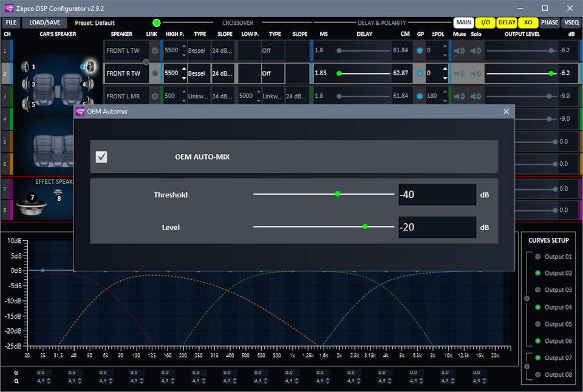Click the Level dB value field
The width and height of the screenshot is (583, 392).
(x=437, y=228)
